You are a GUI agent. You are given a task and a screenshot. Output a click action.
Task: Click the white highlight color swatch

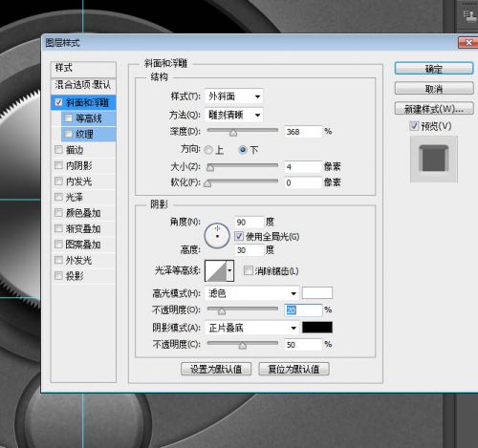[x=317, y=292]
